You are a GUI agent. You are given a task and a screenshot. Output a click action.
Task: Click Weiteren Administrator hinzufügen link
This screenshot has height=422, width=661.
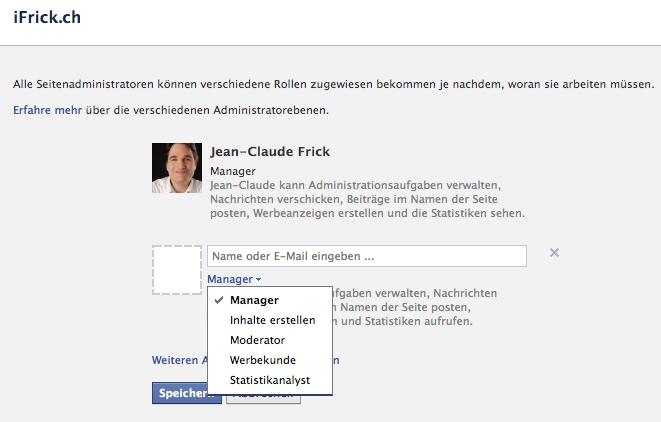[178, 360]
